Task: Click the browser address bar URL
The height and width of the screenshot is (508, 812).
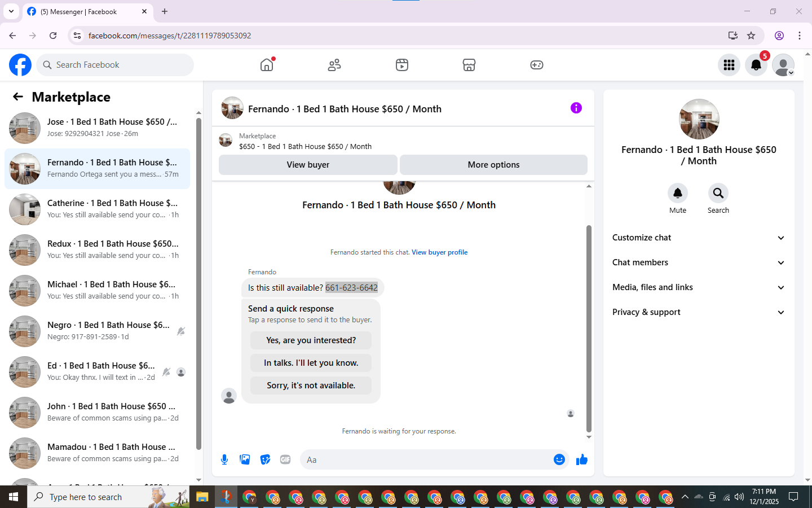Action: tap(170, 36)
